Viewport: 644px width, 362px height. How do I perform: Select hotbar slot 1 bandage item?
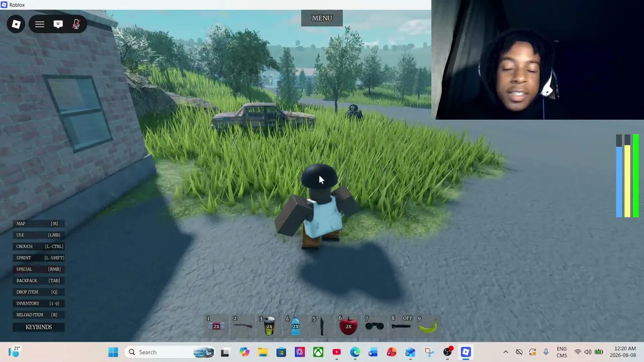[216, 326]
